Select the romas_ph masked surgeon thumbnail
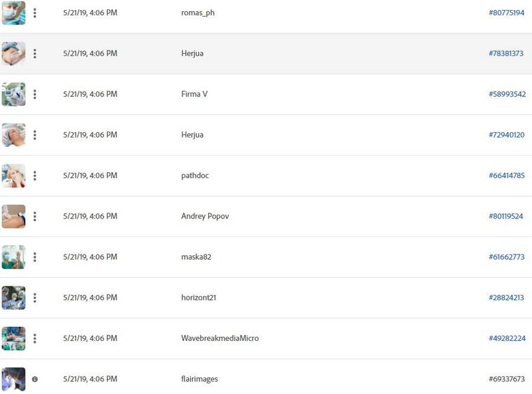This screenshot has height=394, width=532. click(x=13, y=13)
